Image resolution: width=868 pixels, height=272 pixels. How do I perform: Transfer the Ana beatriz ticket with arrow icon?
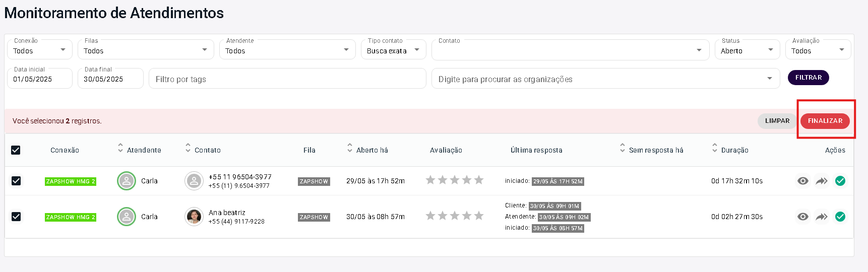822,217
